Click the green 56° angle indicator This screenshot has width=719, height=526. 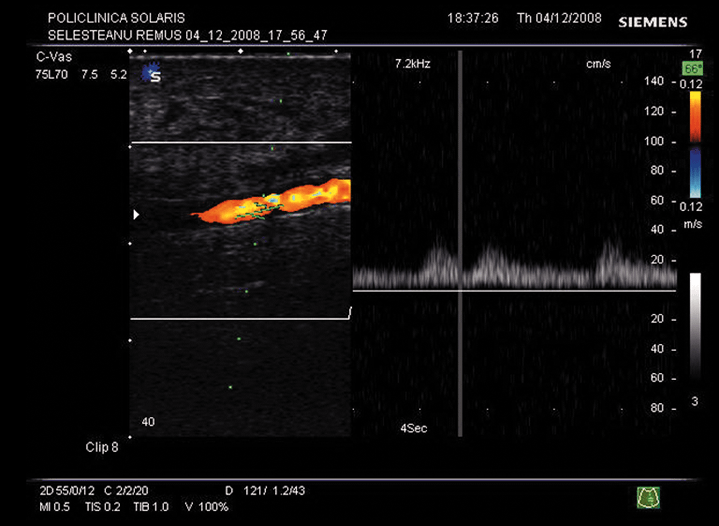[690, 68]
